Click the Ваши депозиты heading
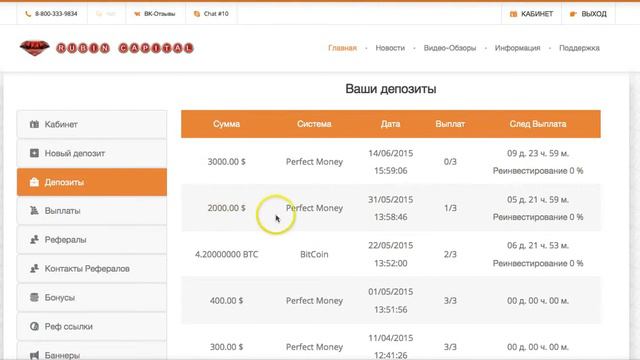Screen dimensions: 640x360 (391, 89)
